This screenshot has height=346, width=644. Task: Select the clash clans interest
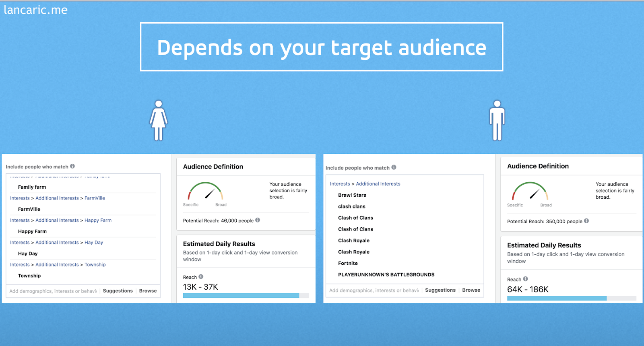(x=352, y=206)
